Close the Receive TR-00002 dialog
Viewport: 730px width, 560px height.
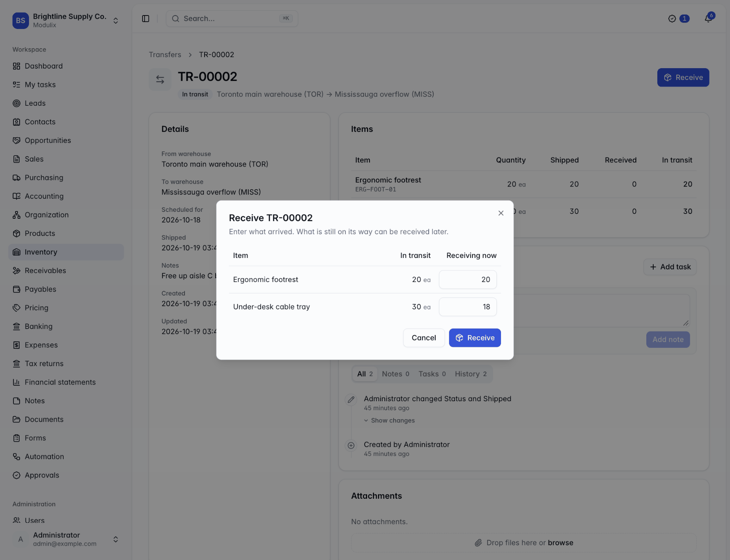pyautogui.click(x=501, y=213)
